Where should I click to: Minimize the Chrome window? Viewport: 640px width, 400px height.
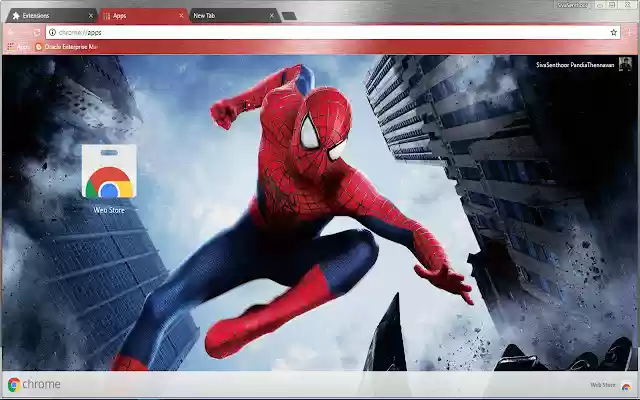[600, 5]
